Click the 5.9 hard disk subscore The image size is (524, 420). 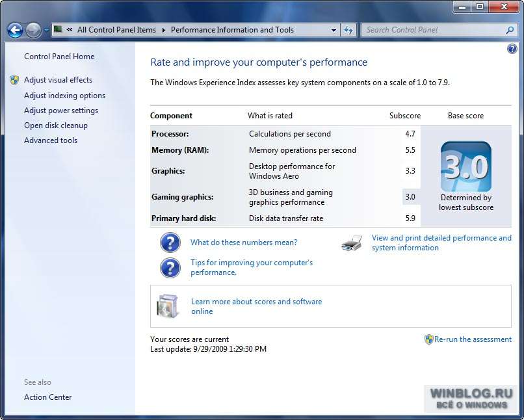coord(410,218)
